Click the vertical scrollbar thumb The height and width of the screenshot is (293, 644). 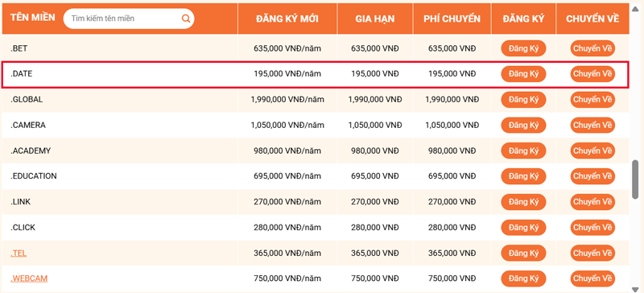[x=635, y=180]
